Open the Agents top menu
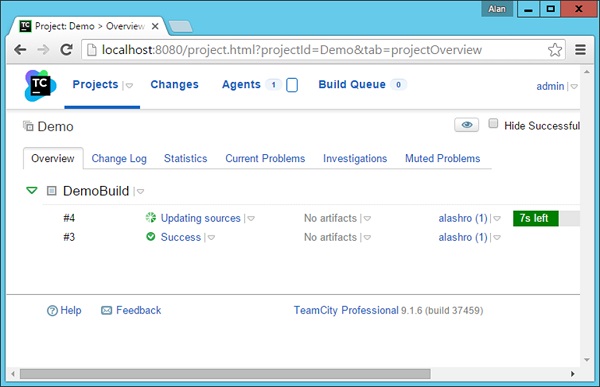The width and height of the screenshot is (600, 387). pos(241,85)
